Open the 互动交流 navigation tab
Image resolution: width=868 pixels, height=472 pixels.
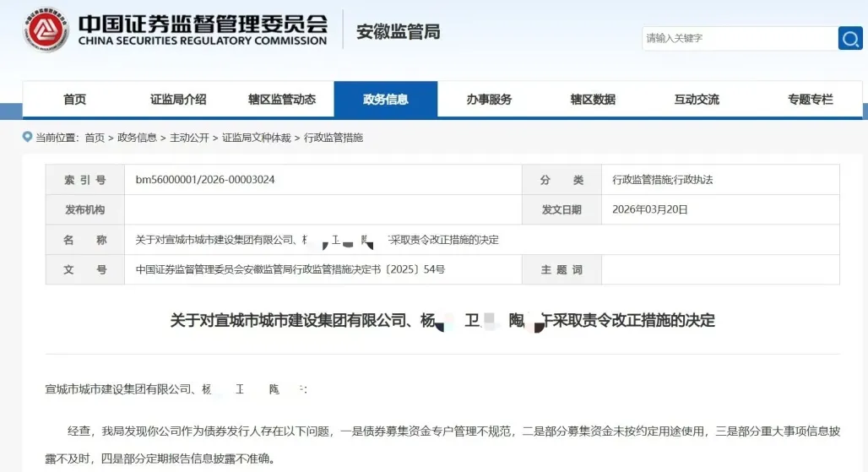tap(697, 100)
